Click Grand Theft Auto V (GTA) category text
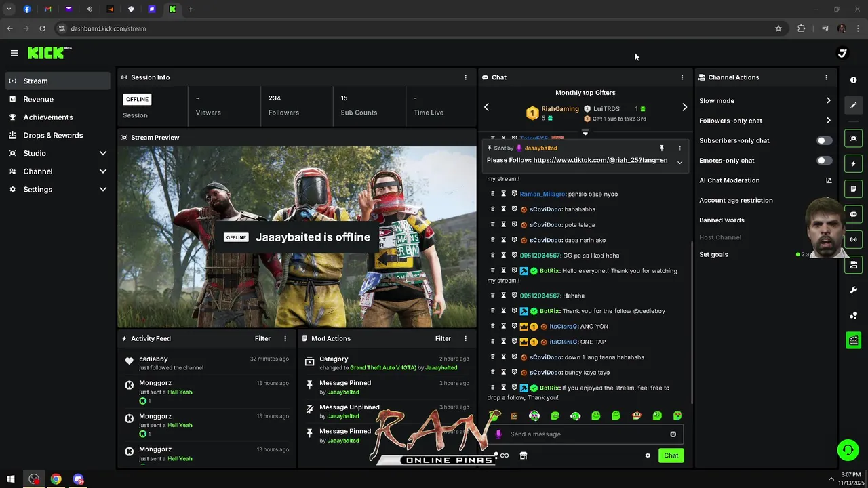Image resolution: width=868 pixels, height=488 pixels. pos(382,367)
